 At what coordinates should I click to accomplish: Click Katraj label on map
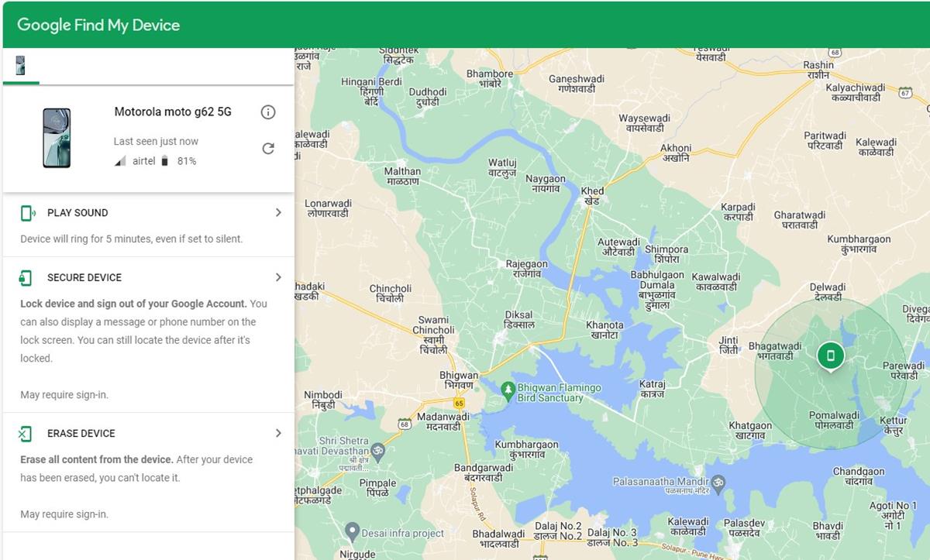tap(653, 389)
